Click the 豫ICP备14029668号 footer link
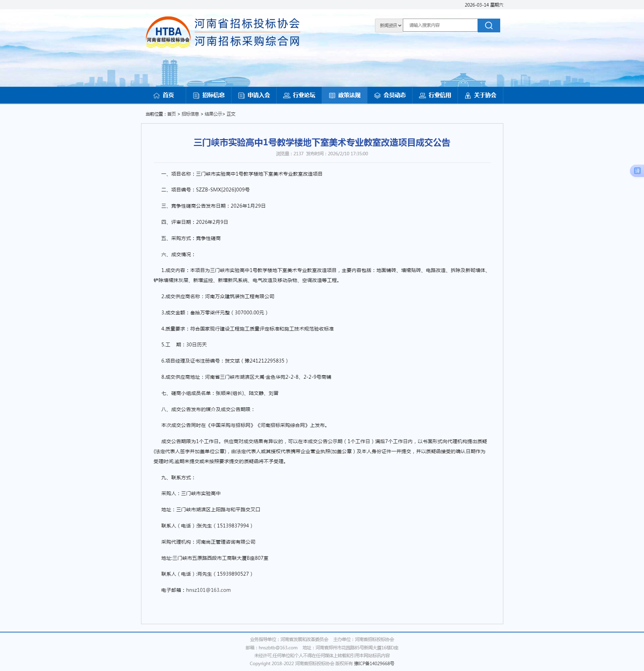This screenshot has height=671, width=644. click(374, 663)
